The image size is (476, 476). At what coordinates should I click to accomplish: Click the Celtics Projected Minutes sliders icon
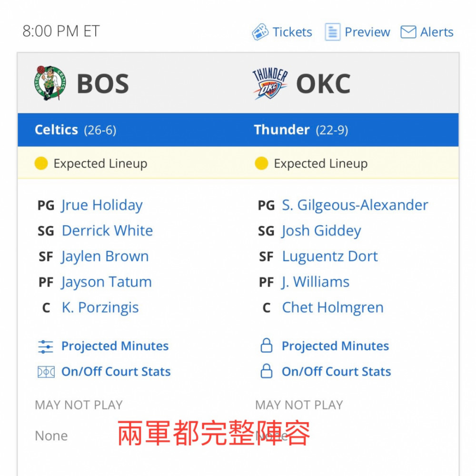point(46,347)
